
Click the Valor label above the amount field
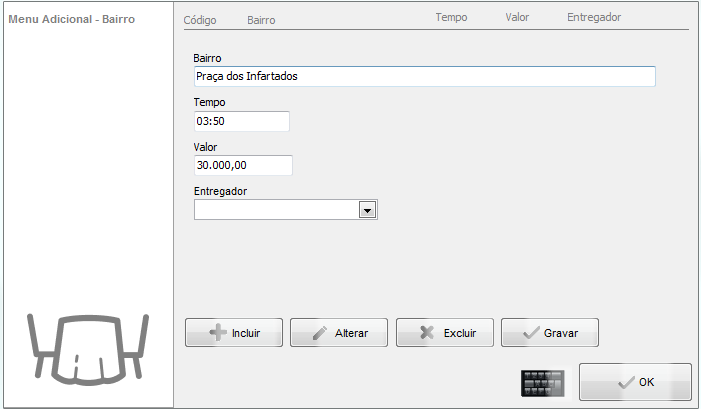pos(205,147)
